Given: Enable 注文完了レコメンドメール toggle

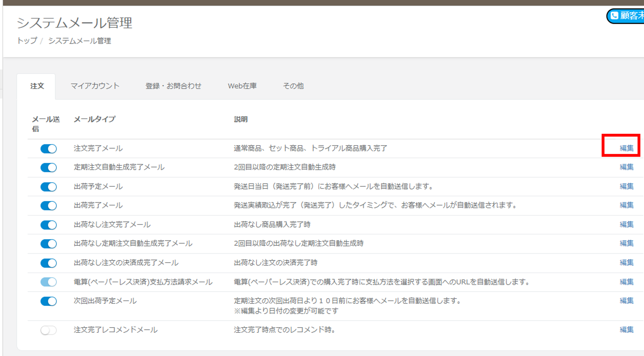Looking at the screenshot, I should [48, 330].
